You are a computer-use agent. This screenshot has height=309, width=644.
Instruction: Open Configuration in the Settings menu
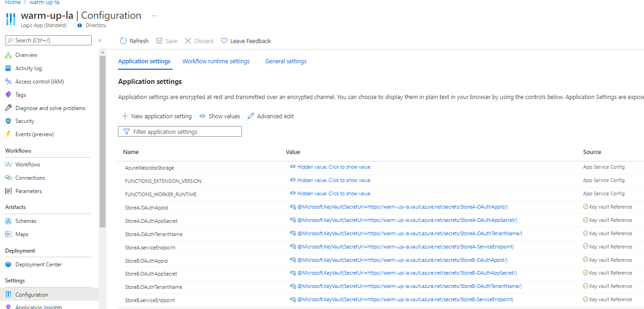click(49, 295)
